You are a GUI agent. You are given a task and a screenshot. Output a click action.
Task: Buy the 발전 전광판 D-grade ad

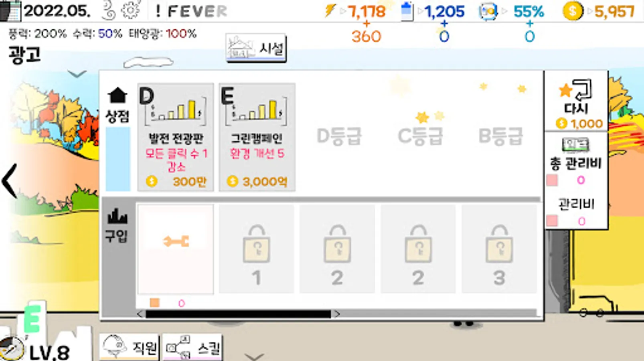click(176, 137)
